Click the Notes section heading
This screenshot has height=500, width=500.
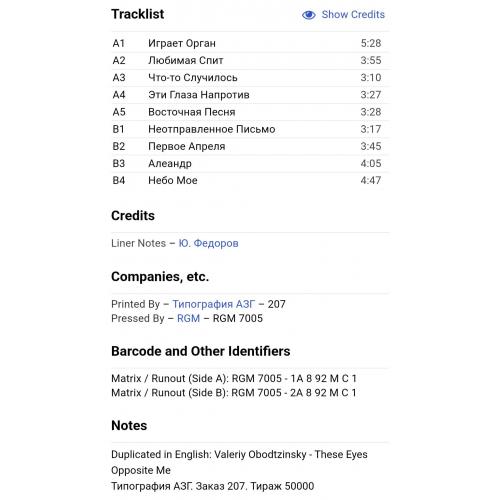click(x=129, y=426)
